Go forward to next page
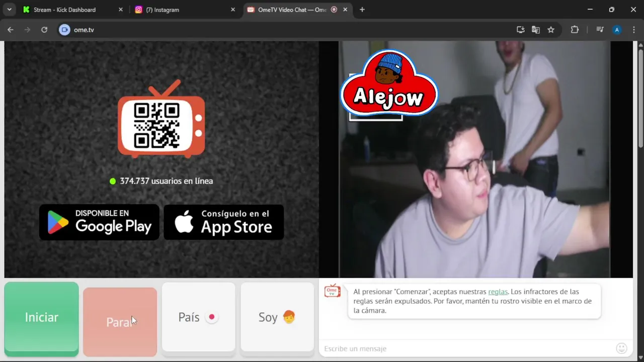Screen dimensions: 644x362 point(27,30)
